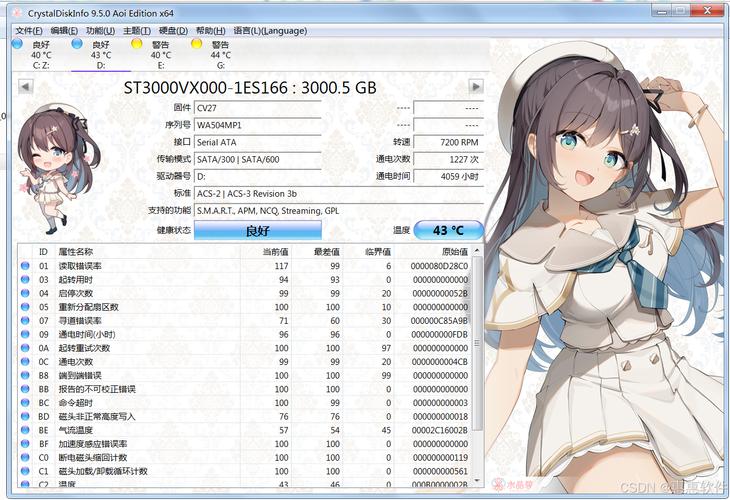Click the status dot for attribute 0A

tap(25, 348)
